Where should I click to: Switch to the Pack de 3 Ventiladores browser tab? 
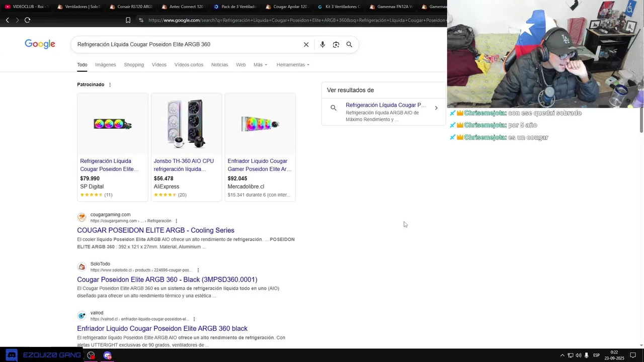(x=235, y=7)
